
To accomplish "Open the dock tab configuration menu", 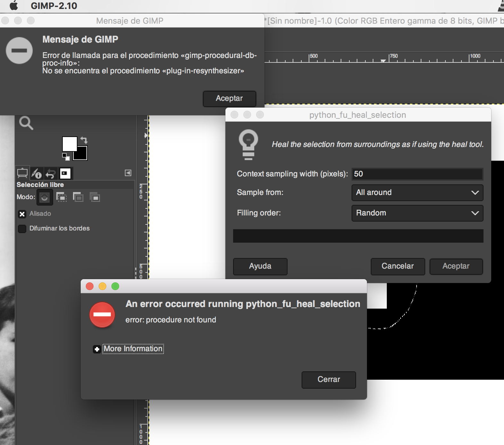I will click(x=128, y=173).
